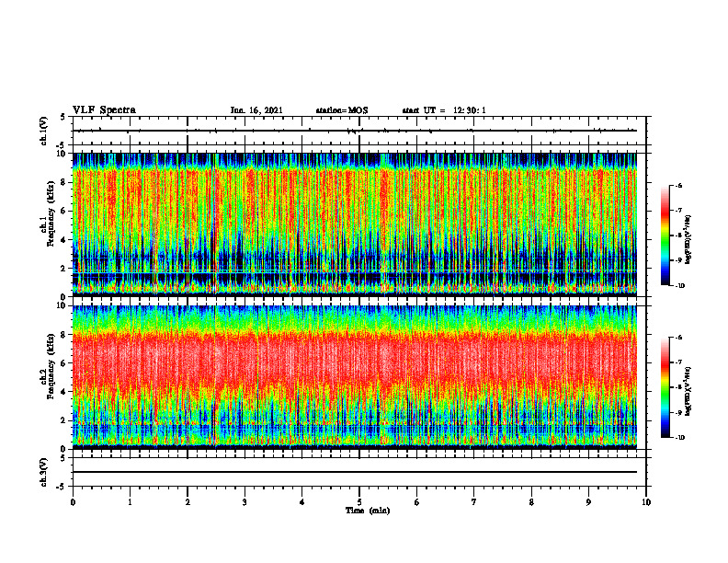Click the ch.2 spectrogram color bar
This screenshot has height=563, width=728.
click(665, 387)
